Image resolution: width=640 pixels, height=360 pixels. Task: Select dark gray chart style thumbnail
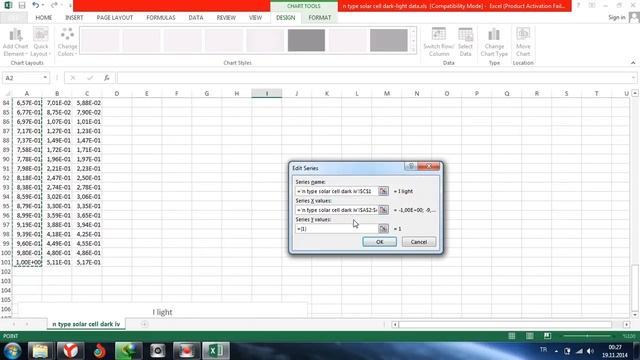[306, 40]
